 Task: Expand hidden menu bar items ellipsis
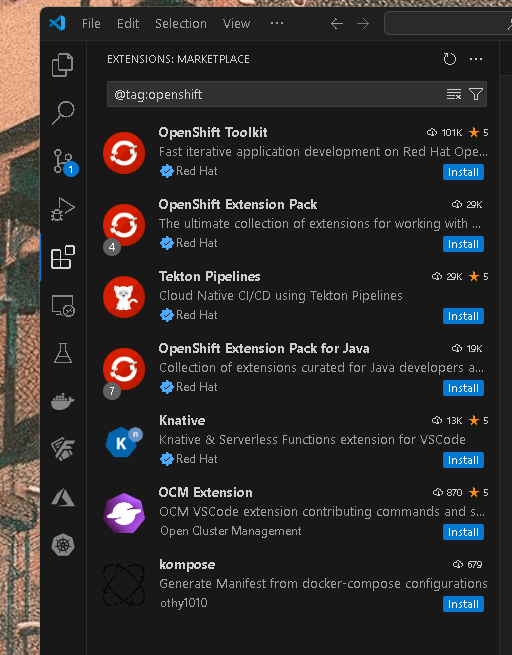click(276, 23)
